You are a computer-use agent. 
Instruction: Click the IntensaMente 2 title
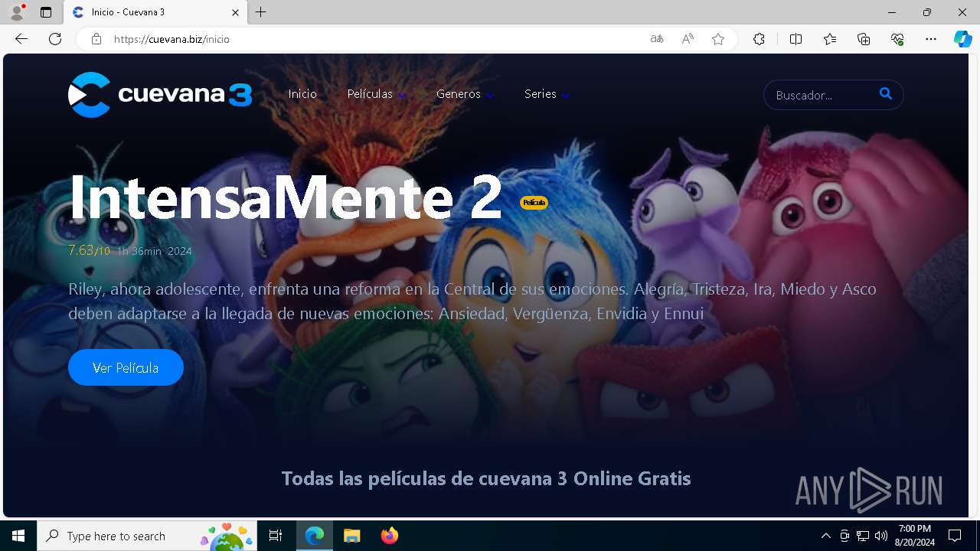(286, 197)
